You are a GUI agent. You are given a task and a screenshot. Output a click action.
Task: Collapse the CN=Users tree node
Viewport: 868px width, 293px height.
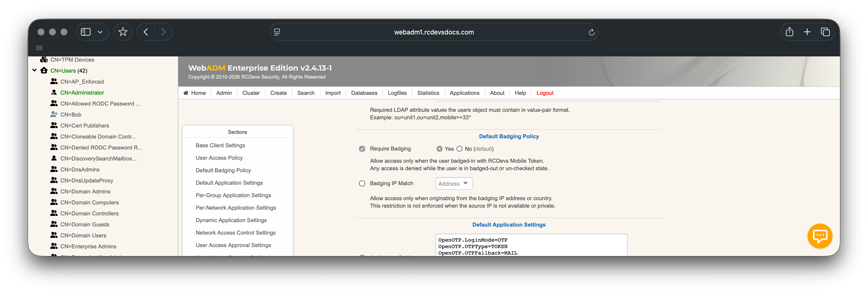tap(34, 70)
